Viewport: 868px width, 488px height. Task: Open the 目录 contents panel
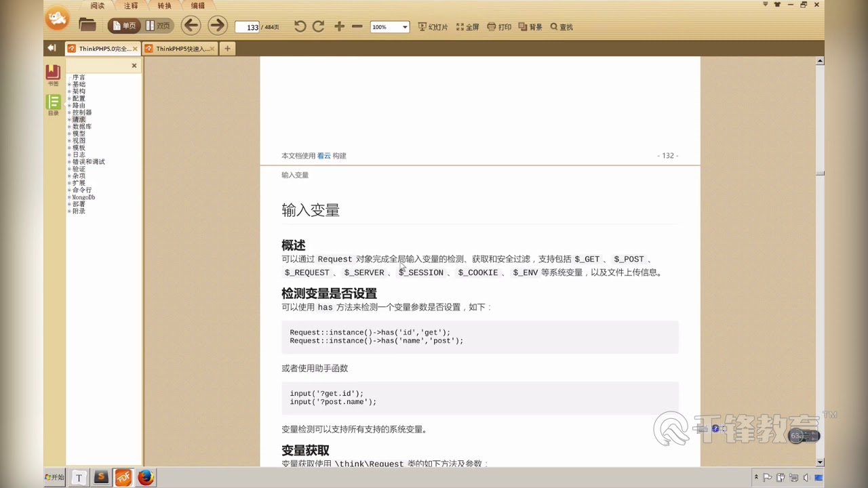click(53, 104)
